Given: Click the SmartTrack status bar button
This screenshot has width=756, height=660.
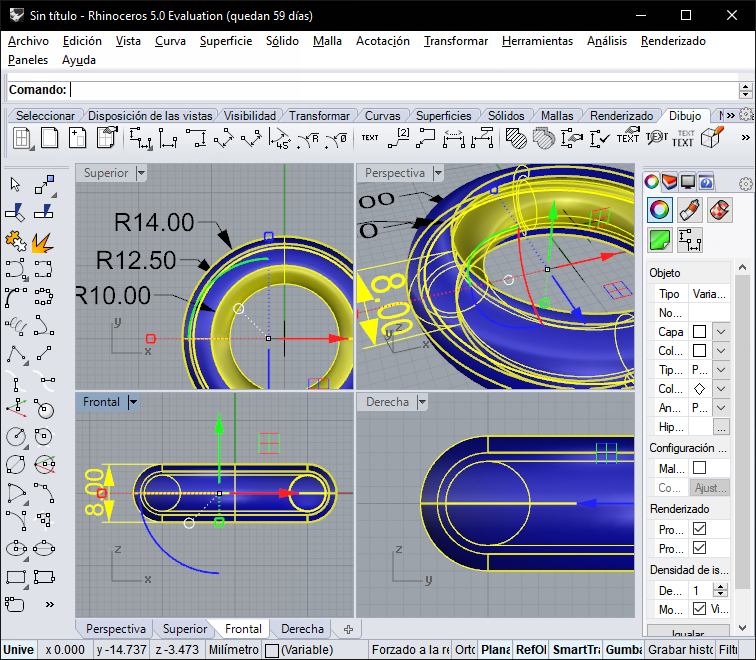Looking at the screenshot, I should pos(575,649).
